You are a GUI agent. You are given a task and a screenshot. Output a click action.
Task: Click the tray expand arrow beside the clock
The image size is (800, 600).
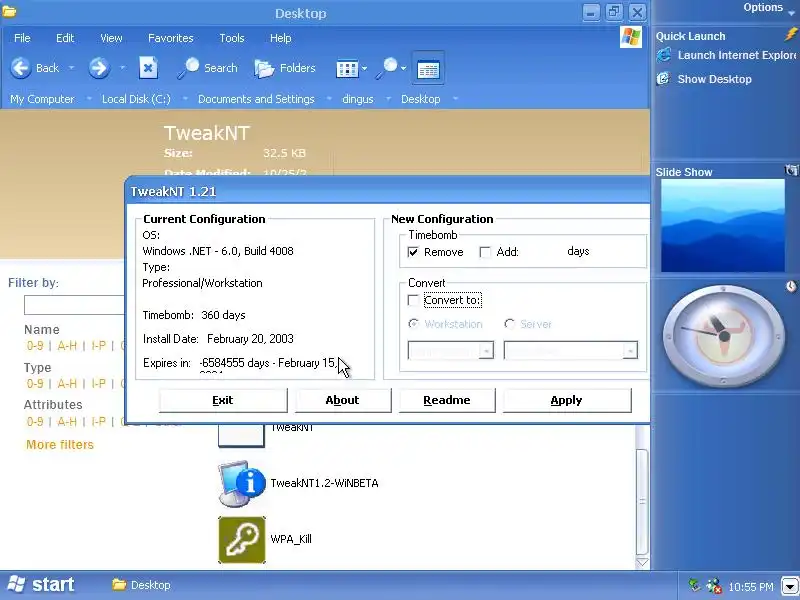tap(790, 586)
